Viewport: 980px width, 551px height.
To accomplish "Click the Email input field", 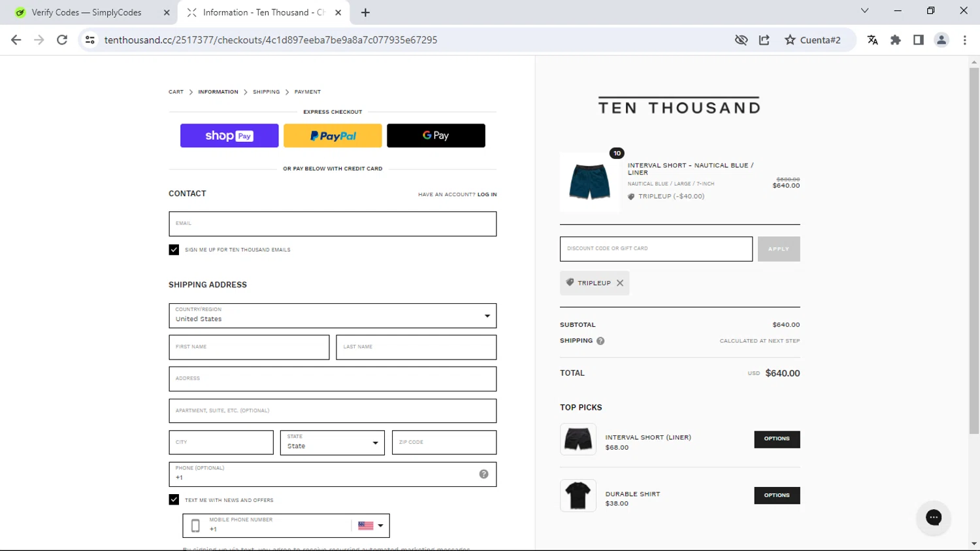I will 333,224.
